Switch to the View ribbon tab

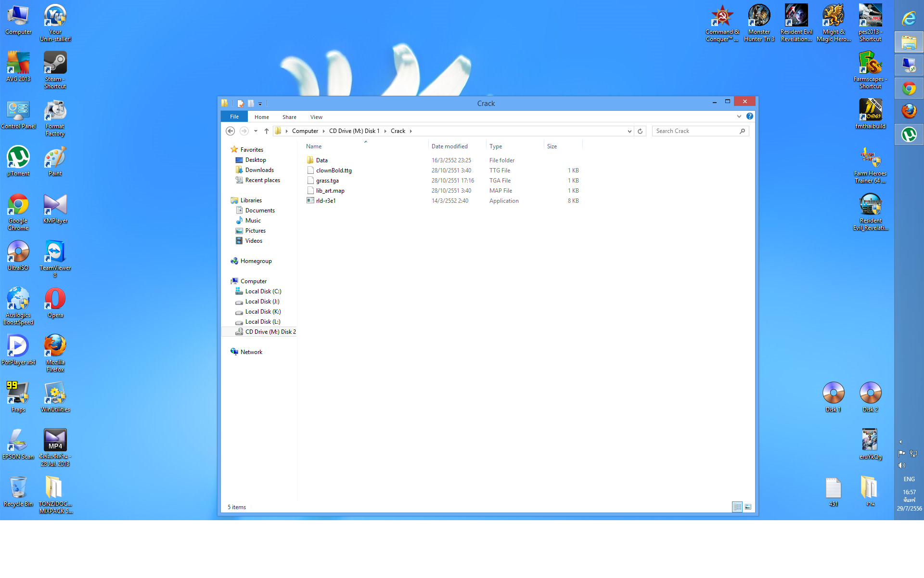click(x=316, y=117)
